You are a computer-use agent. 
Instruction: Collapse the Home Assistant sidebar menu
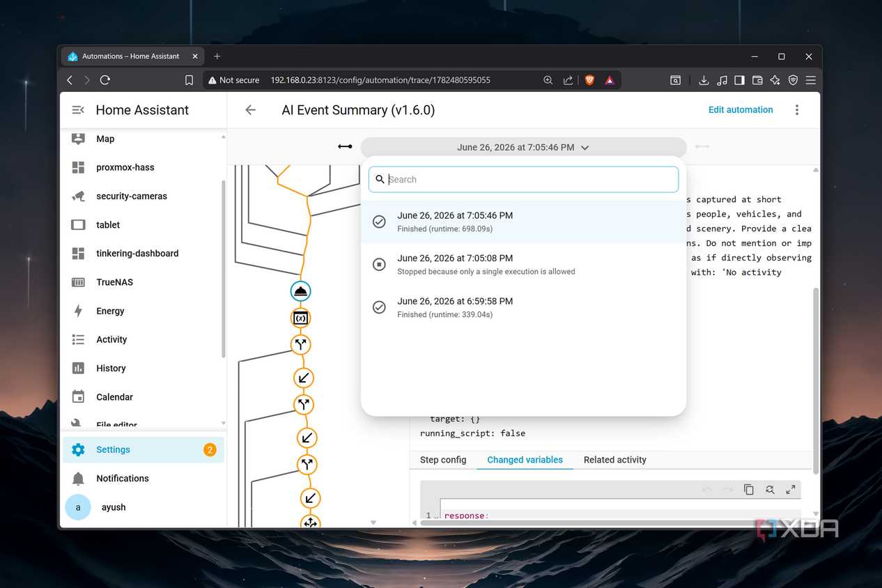(78, 110)
